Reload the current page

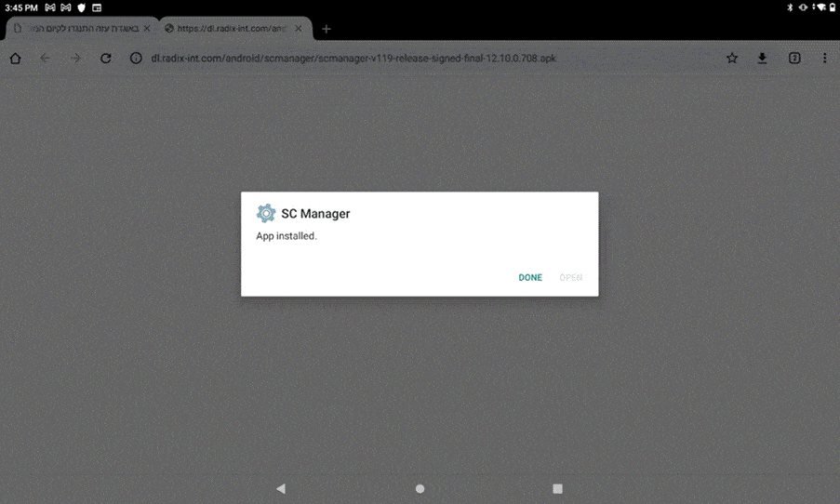point(106,59)
